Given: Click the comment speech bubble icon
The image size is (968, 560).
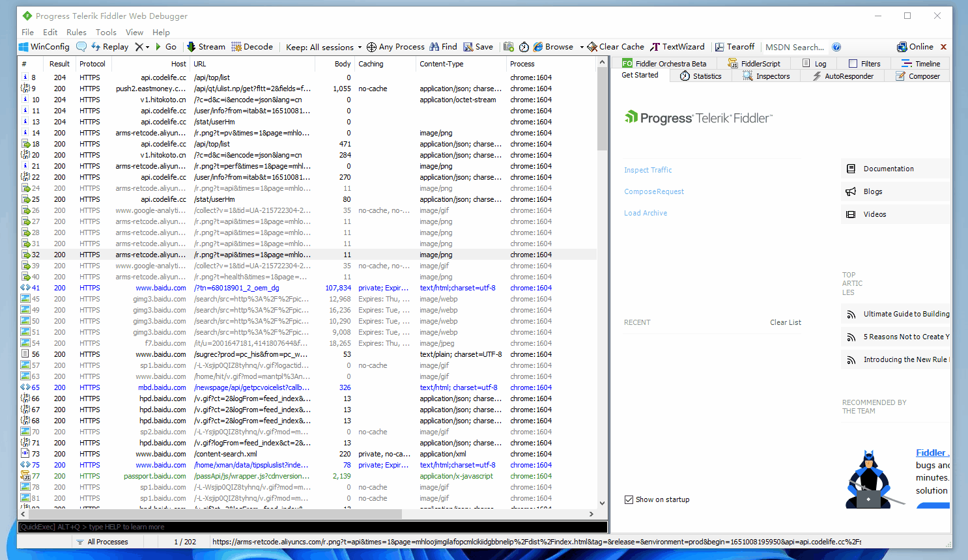Looking at the screenshot, I should tap(81, 47).
